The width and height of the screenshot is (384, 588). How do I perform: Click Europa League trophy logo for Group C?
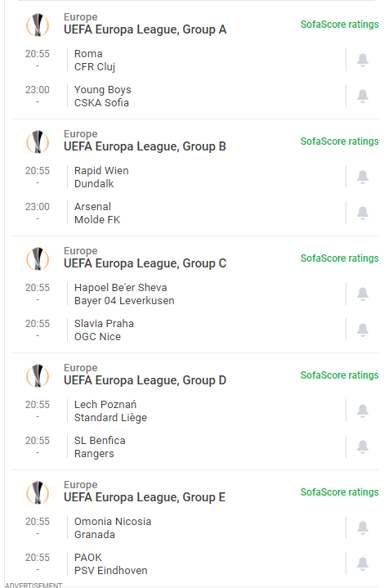coord(38,258)
